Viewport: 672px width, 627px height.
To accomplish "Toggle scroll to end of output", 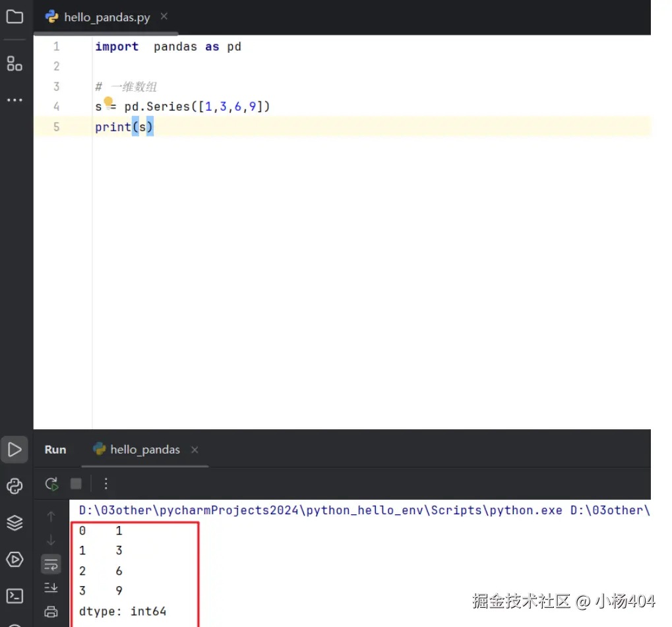I will [x=51, y=587].
